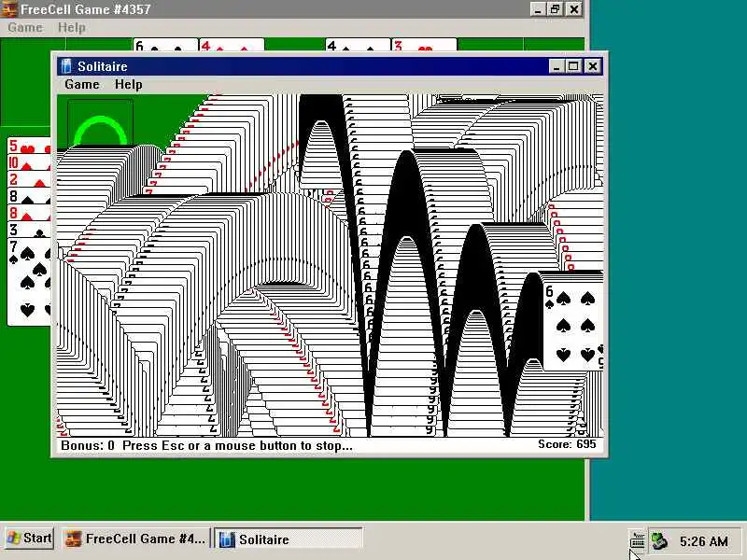This screenshot has width=747, height=560.
Task: Click the 3 of clubs card in FreeCell
Action: [x=29, y=231]
